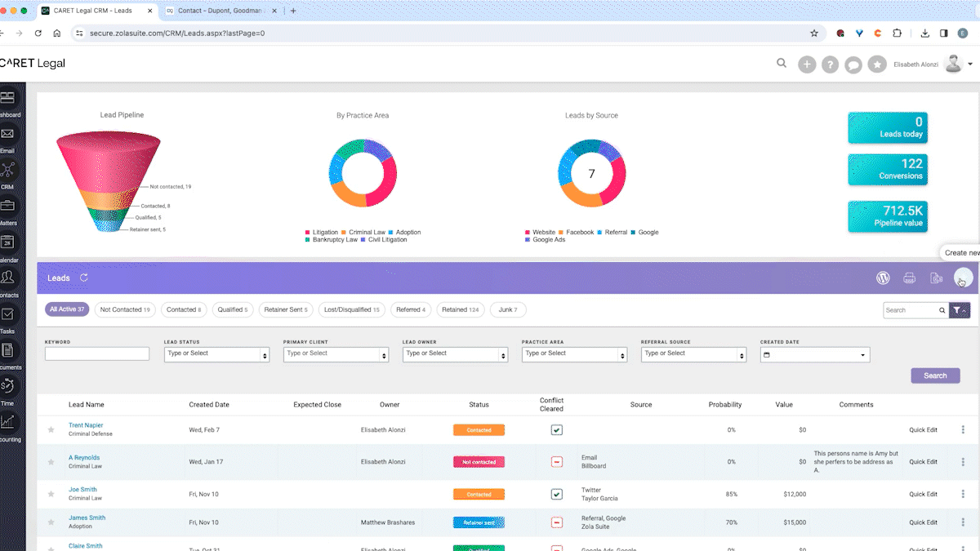
Task: Uncheck Conflict Cleared for Trent Napier
Action: tap(557, 429)
